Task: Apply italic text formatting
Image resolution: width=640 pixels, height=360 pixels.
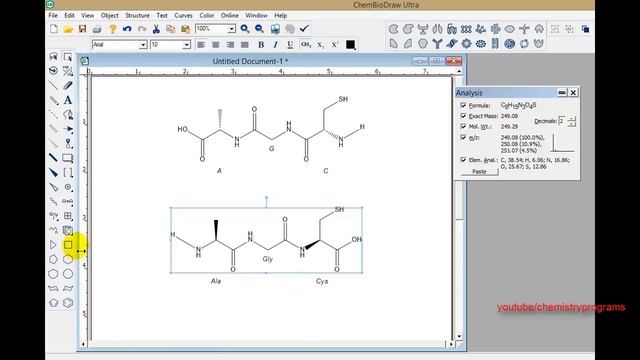Action: coord(276,44)
